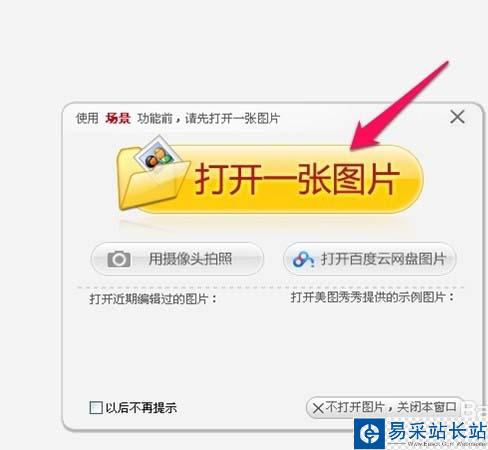The image size is (488, 450).
Task: Click the pink arrow annotation
Action: click(399, 105)
